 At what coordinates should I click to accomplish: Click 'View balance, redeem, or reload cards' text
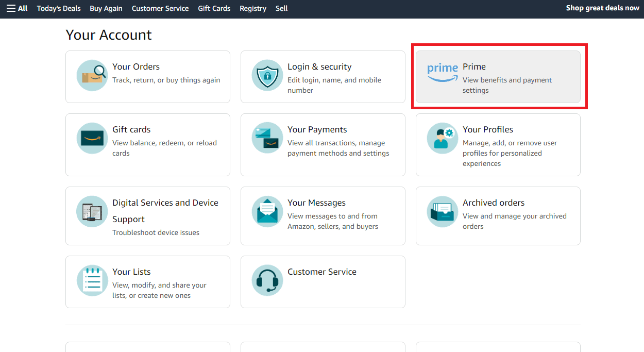165,148
